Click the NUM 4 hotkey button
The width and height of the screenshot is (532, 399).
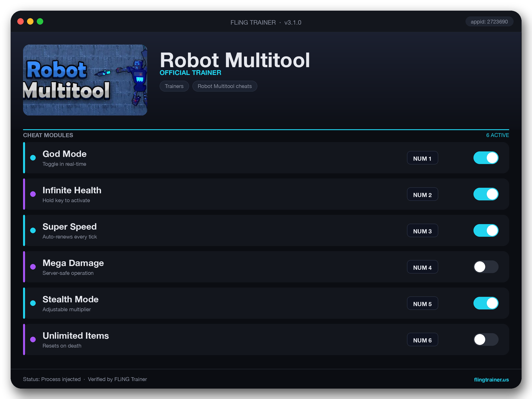[x=422, y=267]
